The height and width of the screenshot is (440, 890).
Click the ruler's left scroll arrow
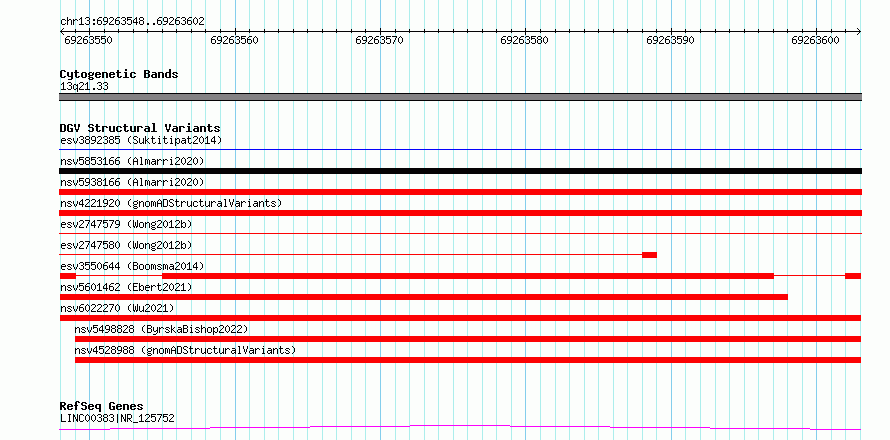[x=62, y=31]
